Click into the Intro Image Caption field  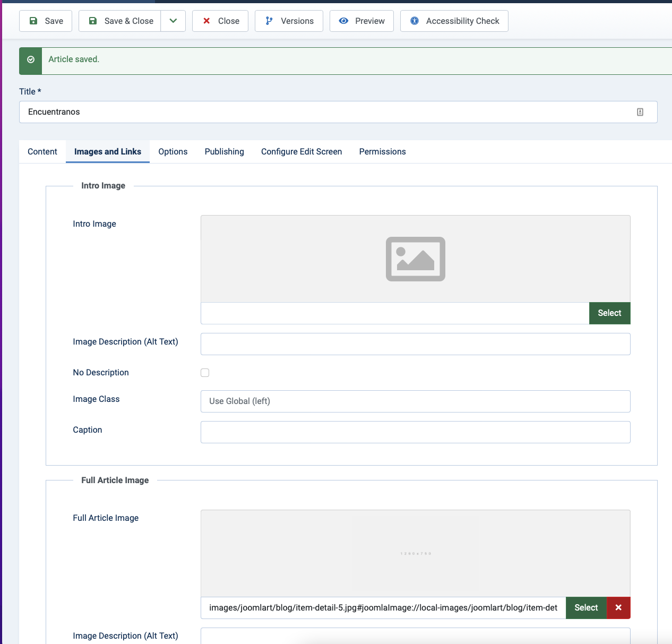[x=415, y=432]
